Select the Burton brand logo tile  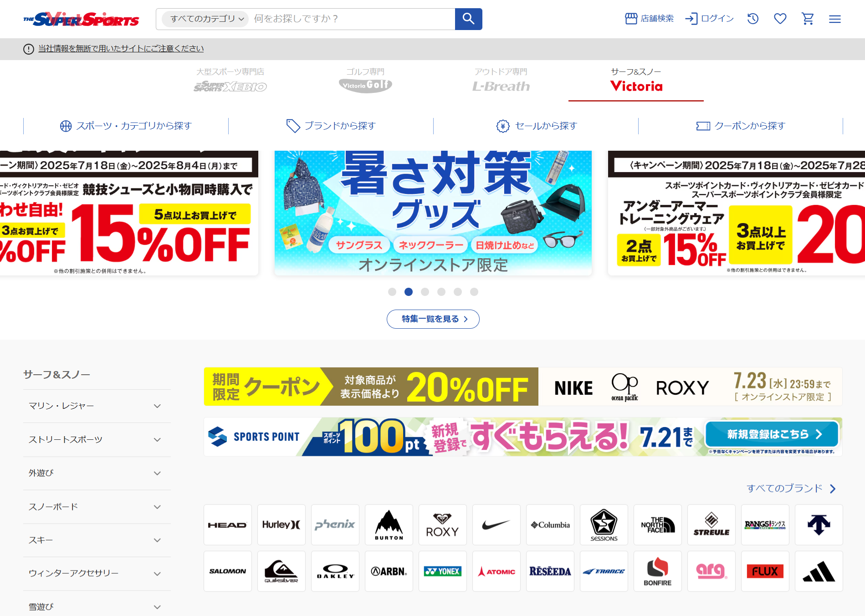pyautogui.click(x=389, y=524)
